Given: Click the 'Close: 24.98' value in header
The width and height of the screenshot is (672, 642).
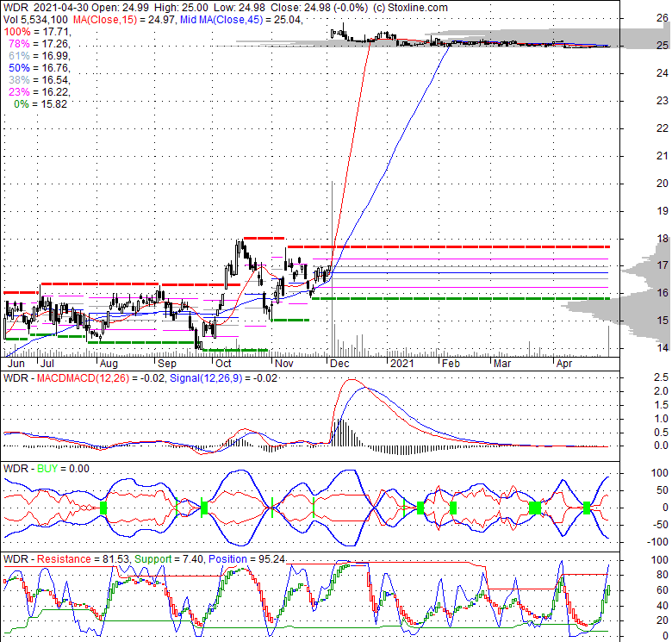Looking at the screenshot, I should 297,7.
